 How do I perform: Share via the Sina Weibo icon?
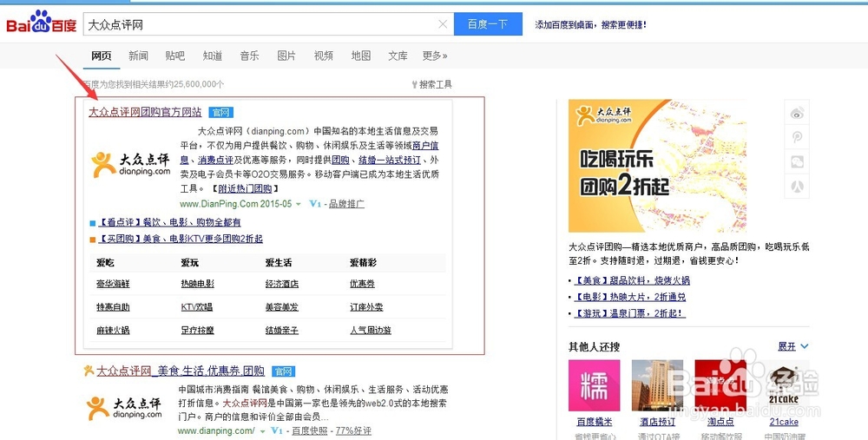click(x=797, y=114)
